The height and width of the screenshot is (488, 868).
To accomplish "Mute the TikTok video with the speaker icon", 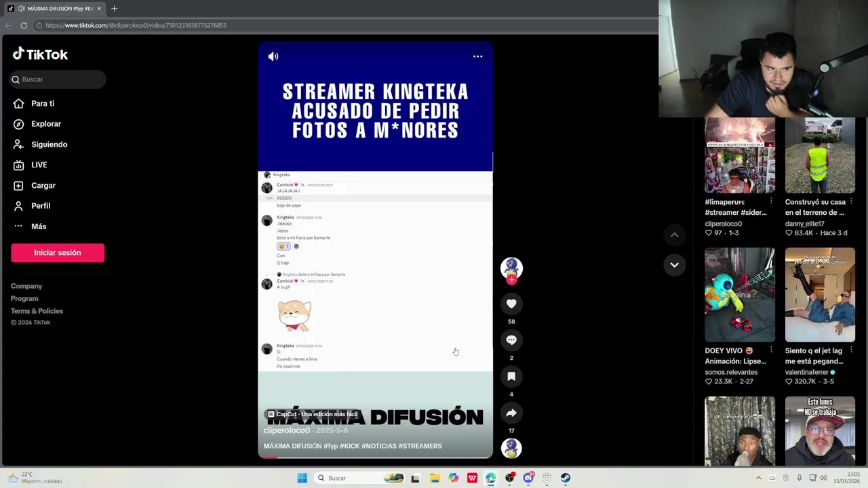I will point(273,56).
